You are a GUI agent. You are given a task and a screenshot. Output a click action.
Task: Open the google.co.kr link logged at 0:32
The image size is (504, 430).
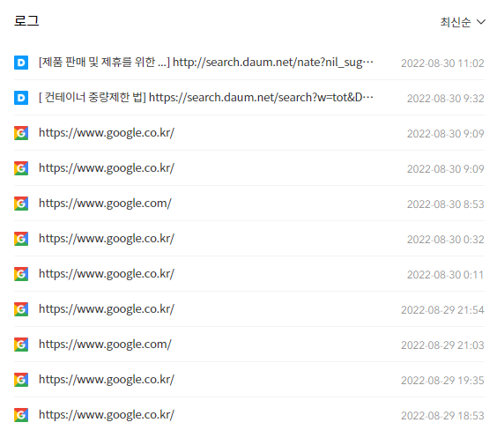[x=107, y=239]
